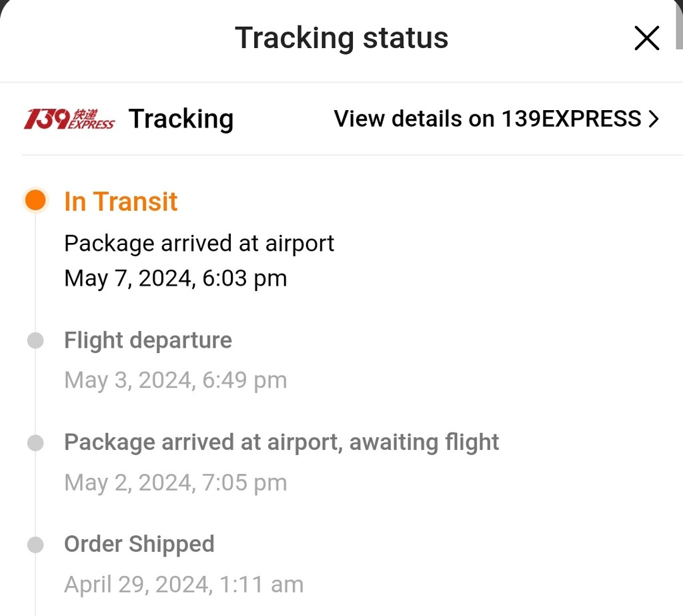This screenshot has height=616, width=683.
Task: Click the awaiting flight timeline dot
Action: [35, 442]
